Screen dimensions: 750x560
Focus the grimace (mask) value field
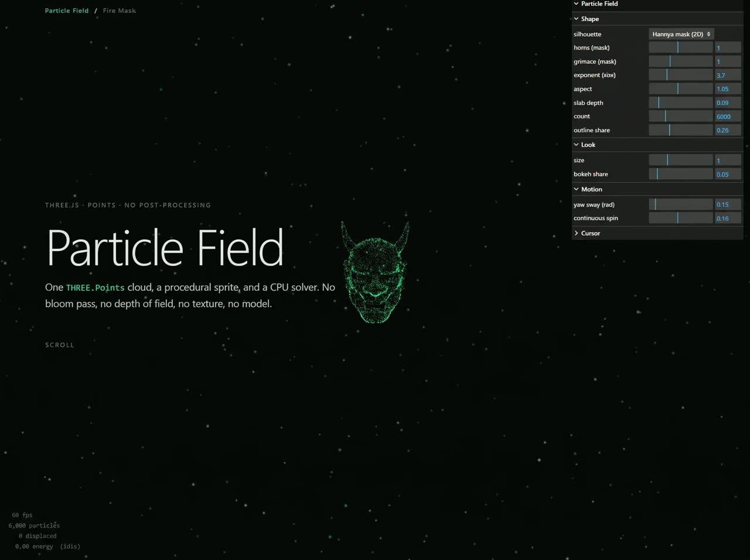coord(728,62)
